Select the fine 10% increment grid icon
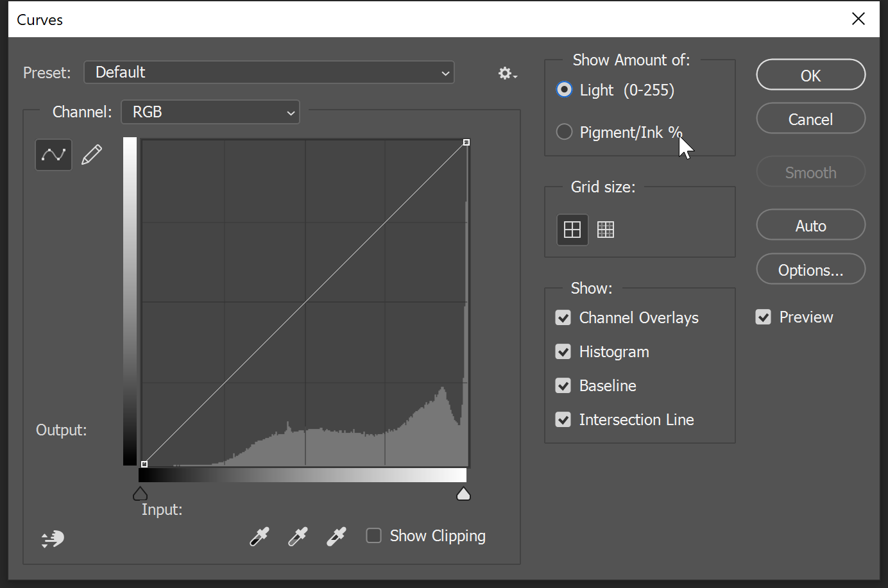The width and height of the screenshot is (888, 588). (x=605, y=229)
